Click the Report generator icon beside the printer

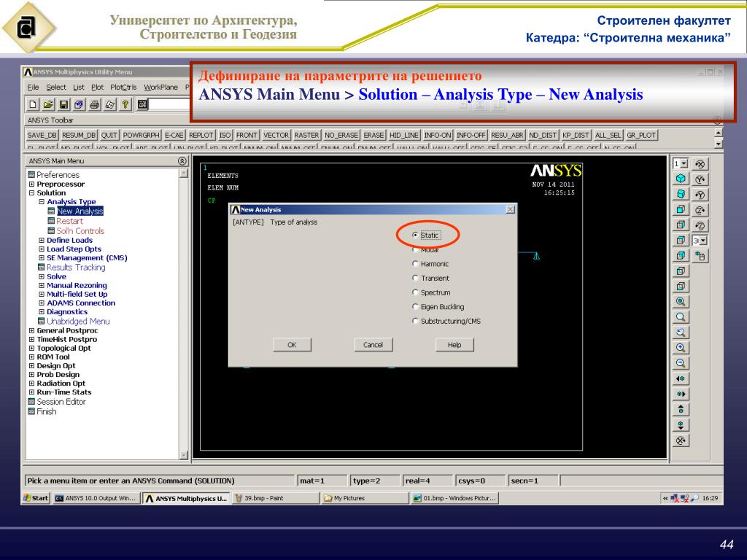109,104
